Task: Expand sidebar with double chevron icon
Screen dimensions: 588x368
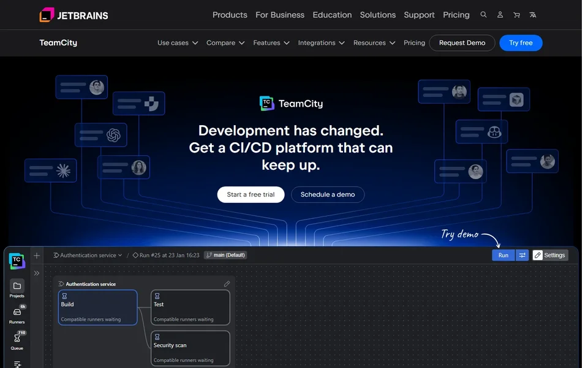Action: 37,273
